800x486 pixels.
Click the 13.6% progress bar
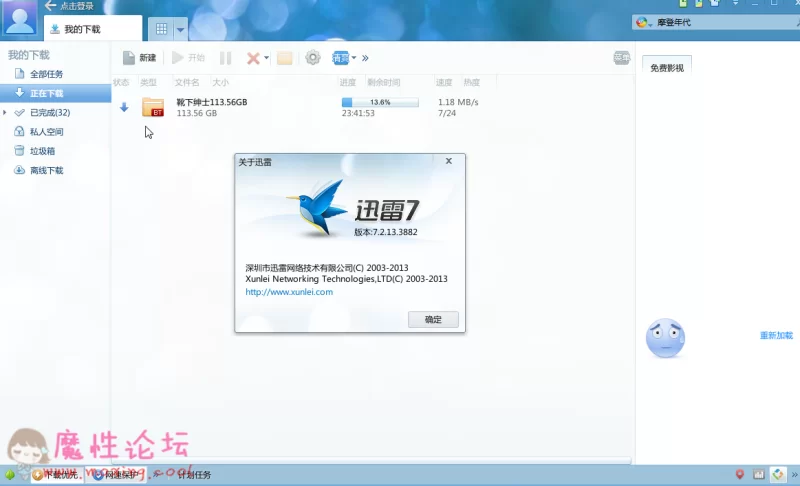pos(380,102)
